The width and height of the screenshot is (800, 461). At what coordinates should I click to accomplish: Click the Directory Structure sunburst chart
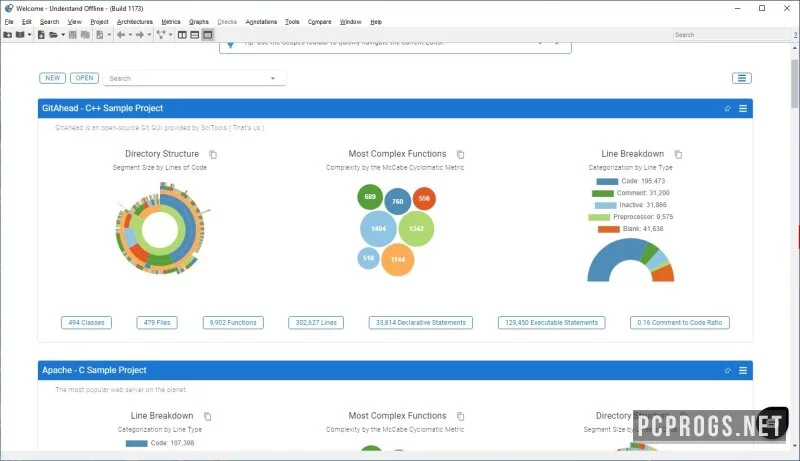pos(161,229)
